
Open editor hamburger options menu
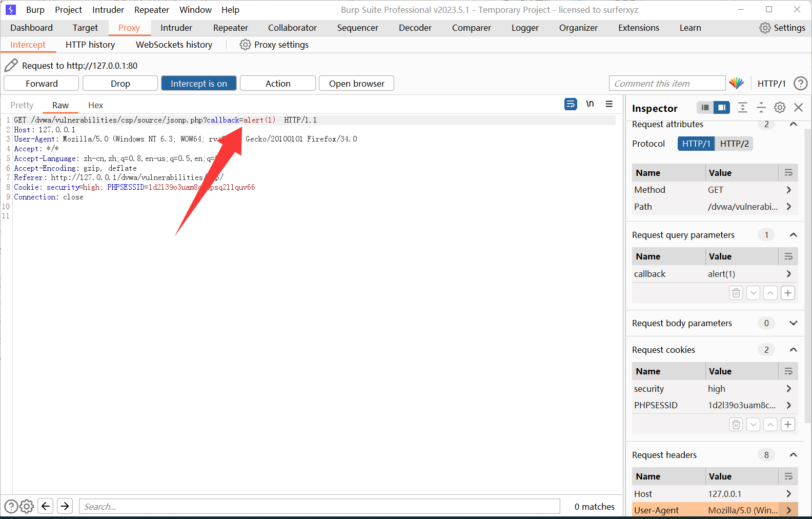(609, 104)
